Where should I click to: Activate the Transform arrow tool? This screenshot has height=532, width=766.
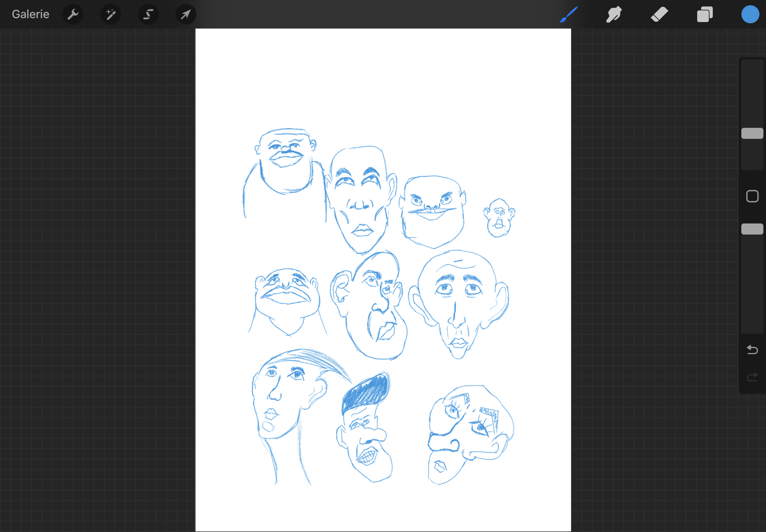[x=186, y=14]
